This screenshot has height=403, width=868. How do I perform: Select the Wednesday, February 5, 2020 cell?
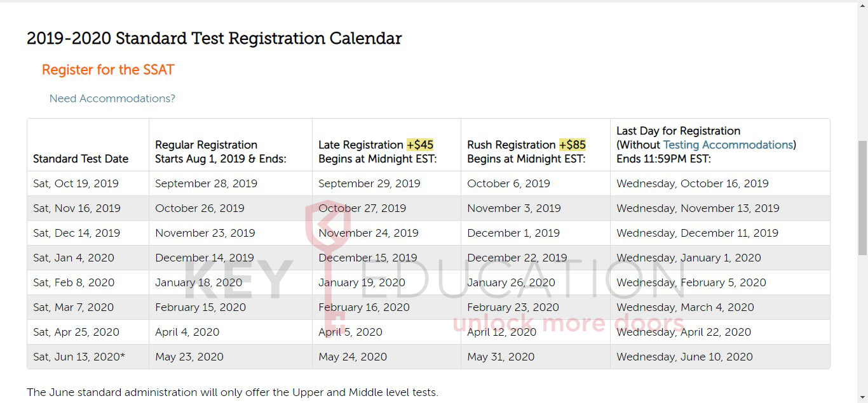[x=691, y=282]
